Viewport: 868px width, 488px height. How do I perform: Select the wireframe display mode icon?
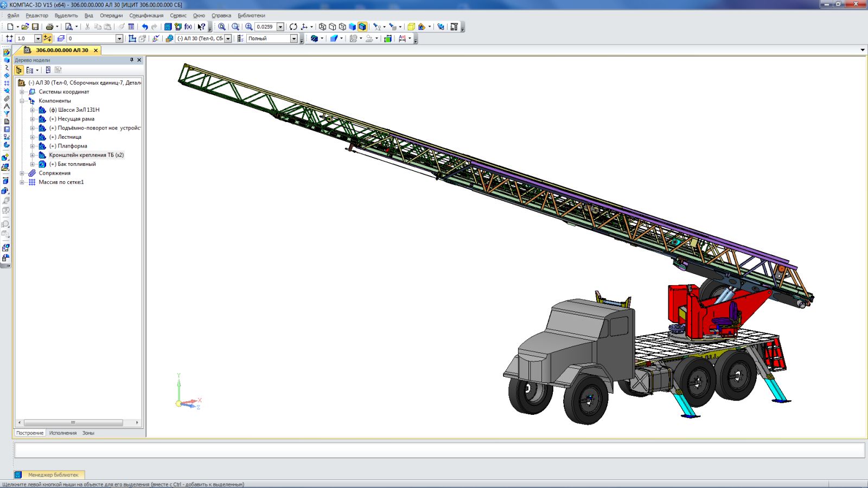coord(322,27)
